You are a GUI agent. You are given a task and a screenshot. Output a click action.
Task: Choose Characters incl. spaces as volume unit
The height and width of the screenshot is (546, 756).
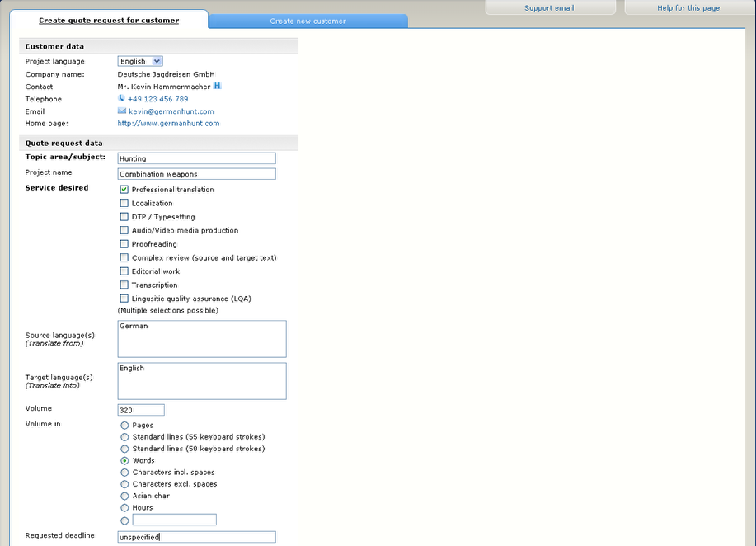[124, 473]
